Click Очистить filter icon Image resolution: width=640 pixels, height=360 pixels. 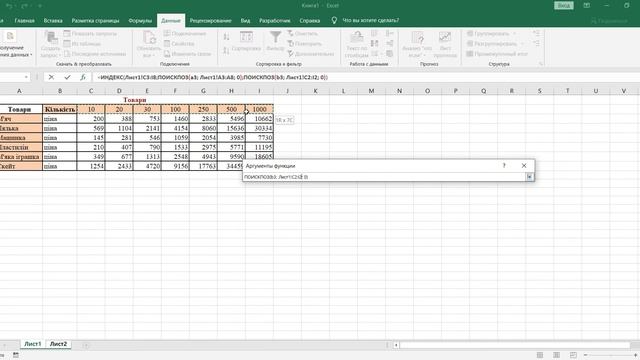pyautogui.click(x=290, y=33)
